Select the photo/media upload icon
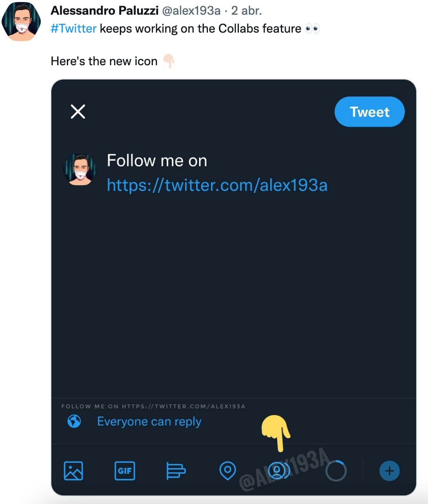Viewport: 428px width, 504px height. point(74,471)
